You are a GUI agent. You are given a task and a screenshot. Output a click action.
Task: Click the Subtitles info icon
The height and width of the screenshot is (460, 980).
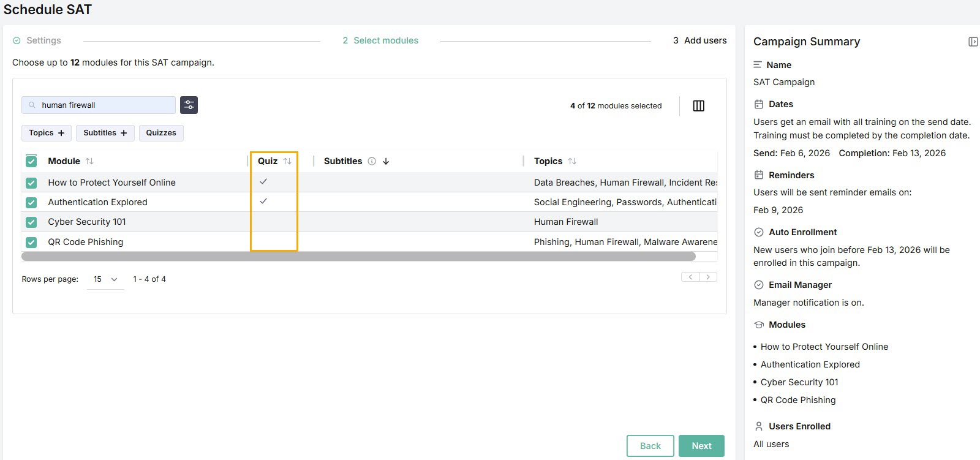point(372,161)
